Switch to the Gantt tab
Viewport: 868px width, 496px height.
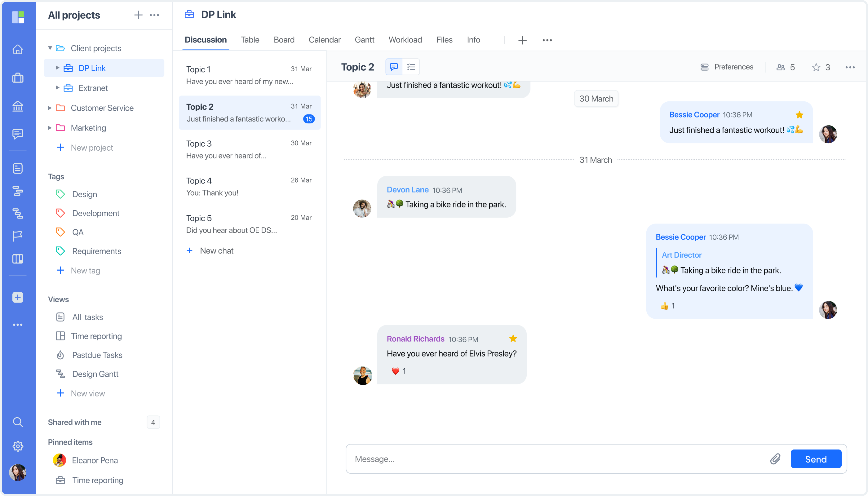click(x=364, y=40)
